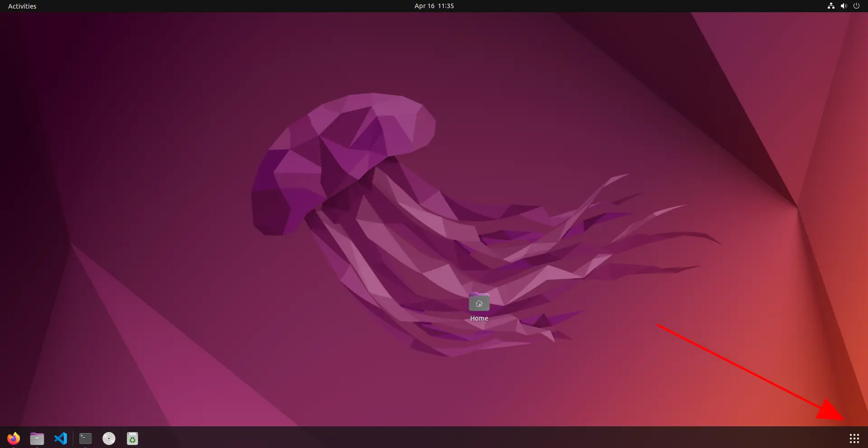Click the empty dock area right of Trash

click(452, 438)
